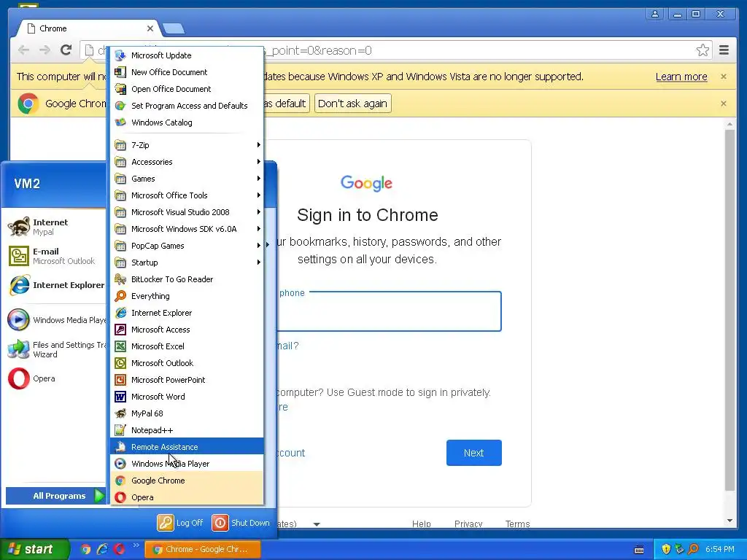
Task: Click the blue Next button
Action: tap(474, 453)
